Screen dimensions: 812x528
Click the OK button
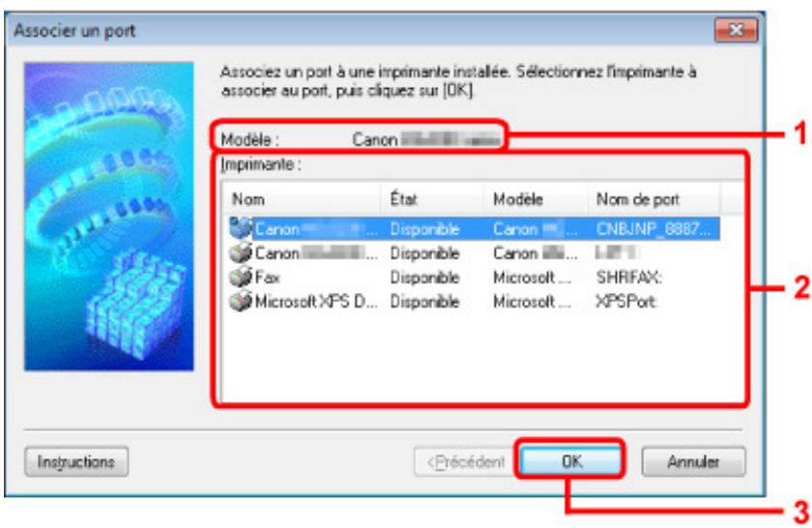point(570,460)
